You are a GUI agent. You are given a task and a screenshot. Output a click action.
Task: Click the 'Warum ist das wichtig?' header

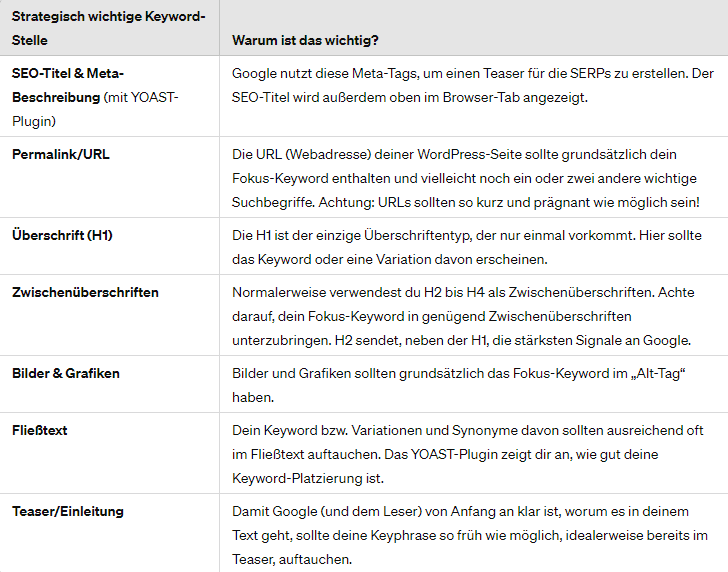tap(305, 40)
